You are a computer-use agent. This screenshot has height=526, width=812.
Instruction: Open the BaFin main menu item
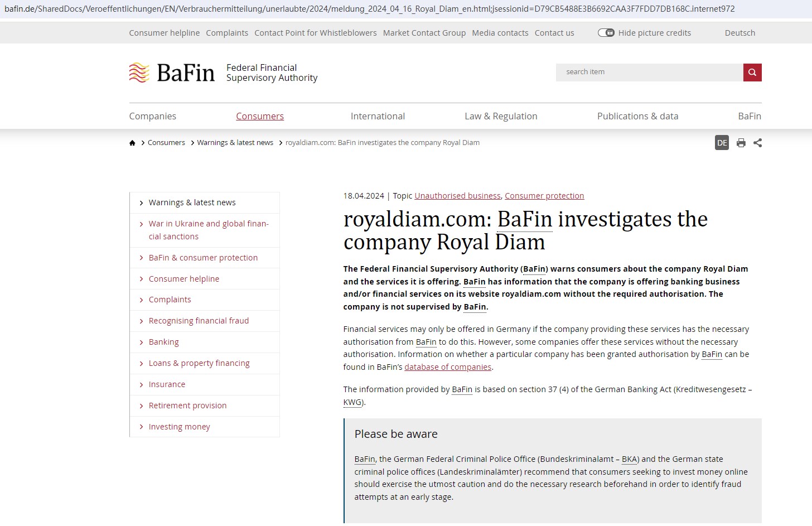pyautogui.click(x=750, y=116)
